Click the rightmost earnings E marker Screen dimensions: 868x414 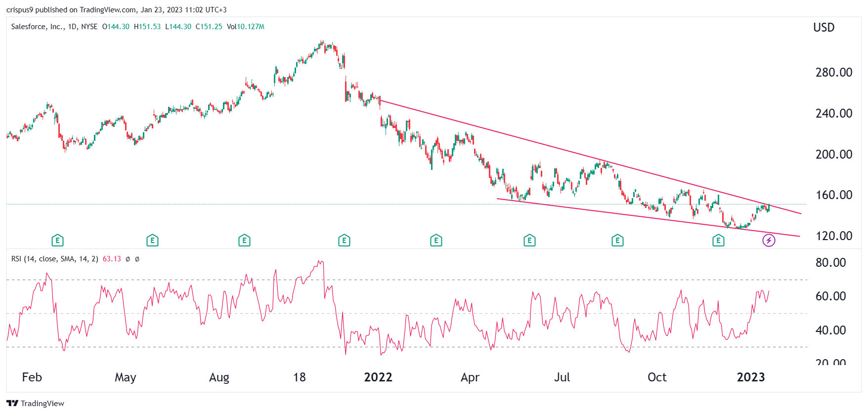pos(718,241)
